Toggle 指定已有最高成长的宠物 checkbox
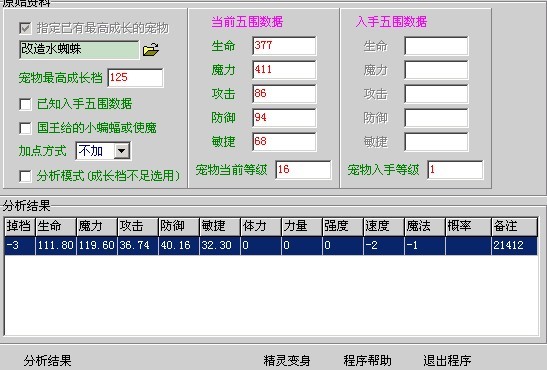547x370 pixels. (x=25, y=28)
